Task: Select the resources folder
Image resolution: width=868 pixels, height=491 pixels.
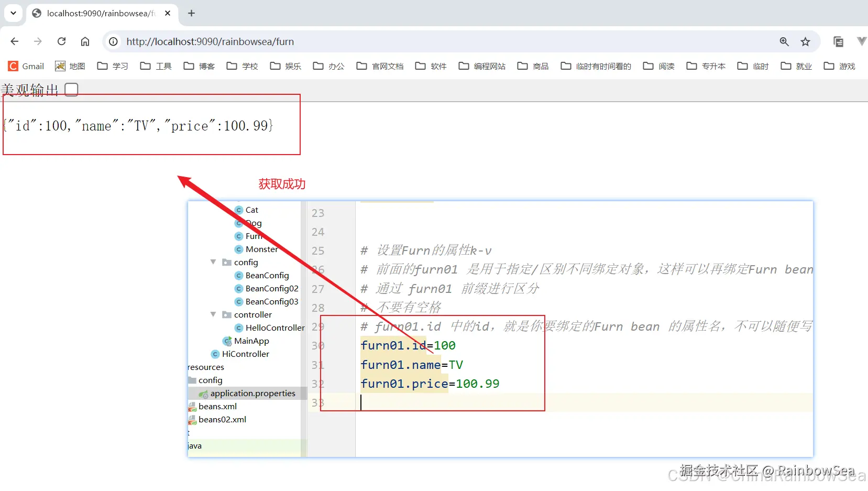Action: click(x=206, y=367)
